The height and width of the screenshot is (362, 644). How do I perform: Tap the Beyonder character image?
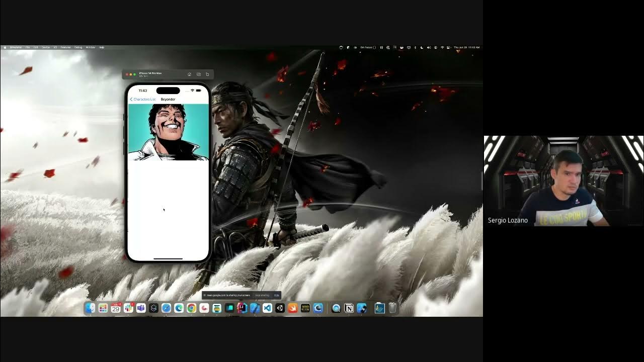click(168, 132)
